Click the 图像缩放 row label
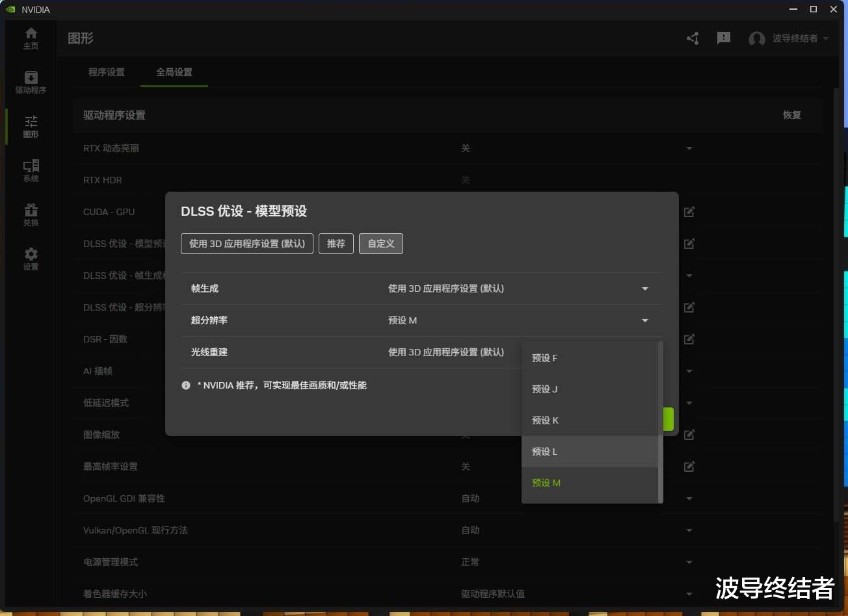848x616 pixels. (101, 435)
